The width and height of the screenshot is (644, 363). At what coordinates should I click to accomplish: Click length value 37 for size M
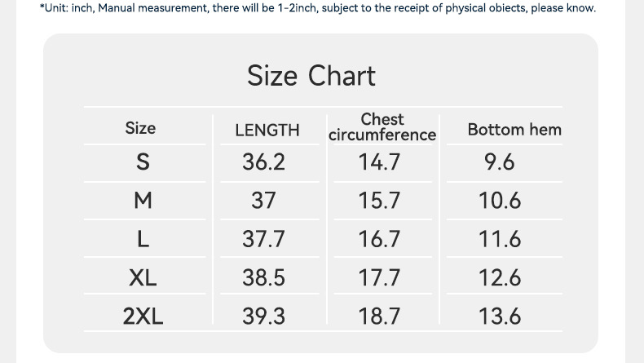tap(263, 201)
